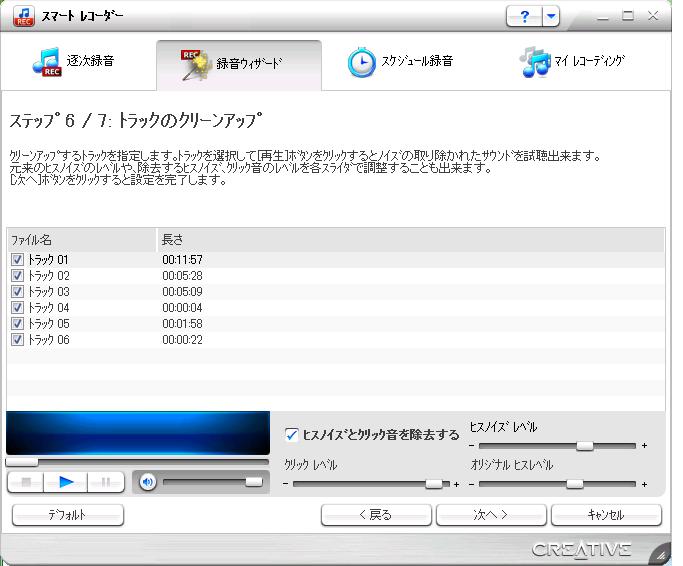Open help with the question mark icon
The image size is (683, 566).
pos(524,17)
